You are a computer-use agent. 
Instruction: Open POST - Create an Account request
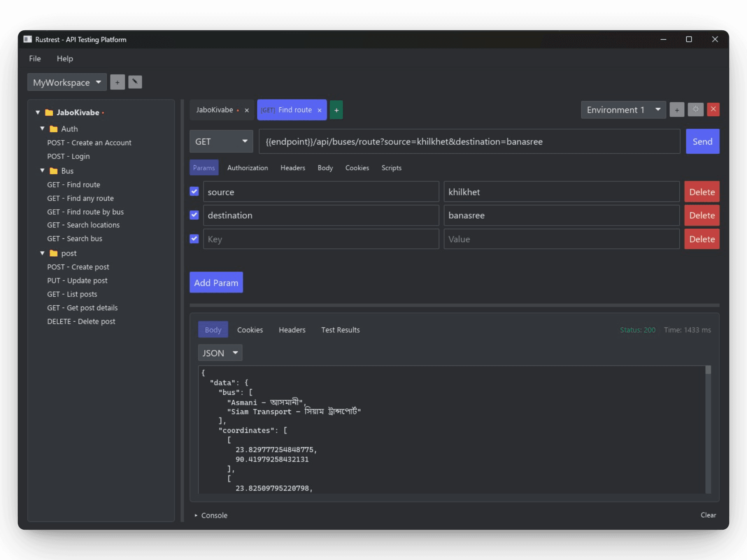89,143
